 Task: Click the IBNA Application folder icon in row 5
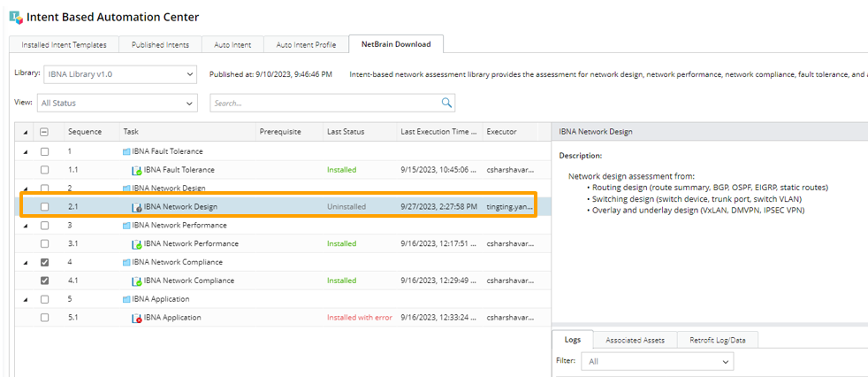(x=126, y=299)
